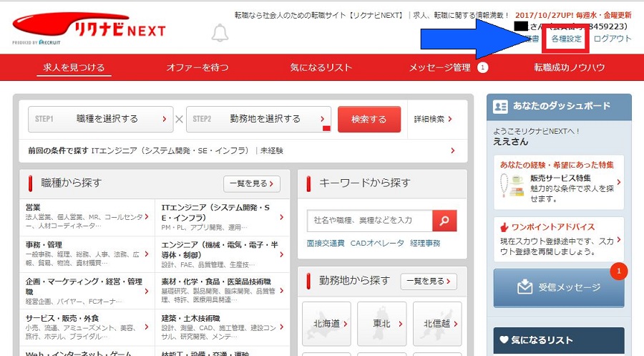Click the 受信メッセージ button
The width and height of the screenshot is (644, 356).
559,288
